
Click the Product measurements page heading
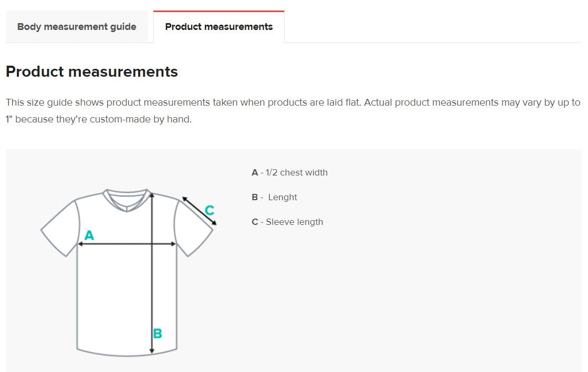(x=91, y=71)
